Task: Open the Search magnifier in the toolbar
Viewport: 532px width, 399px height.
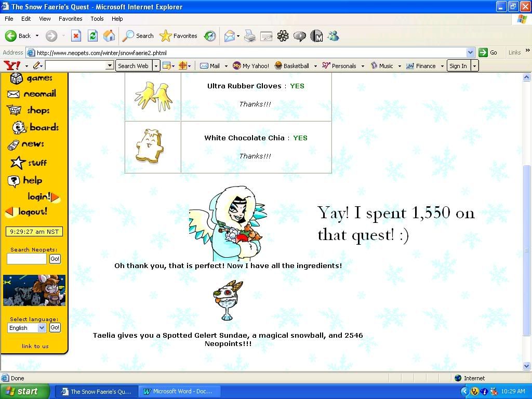Action: tap(138, 36)
